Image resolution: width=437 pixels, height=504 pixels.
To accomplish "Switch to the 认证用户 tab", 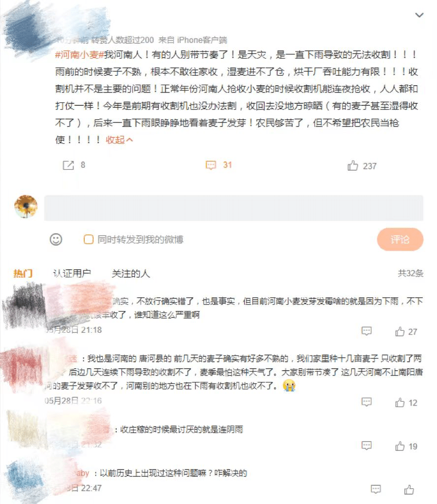I will coord(72,274).
